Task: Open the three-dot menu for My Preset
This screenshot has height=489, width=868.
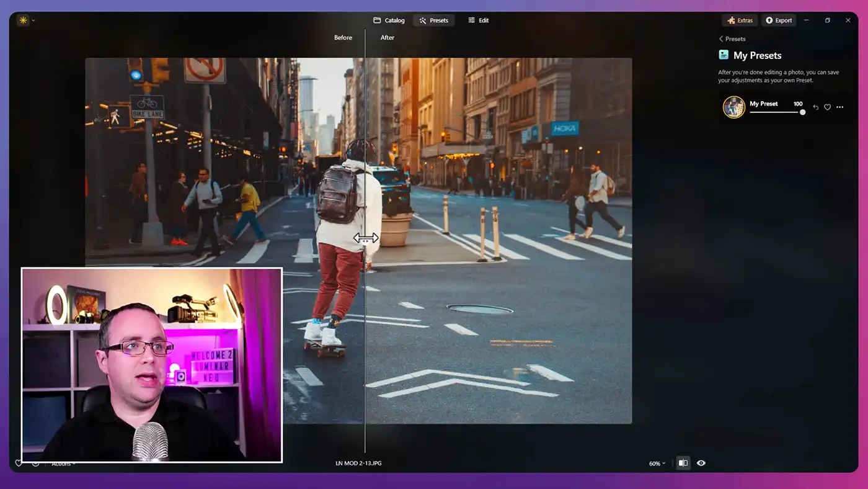Action: click(x=839, y=107)
